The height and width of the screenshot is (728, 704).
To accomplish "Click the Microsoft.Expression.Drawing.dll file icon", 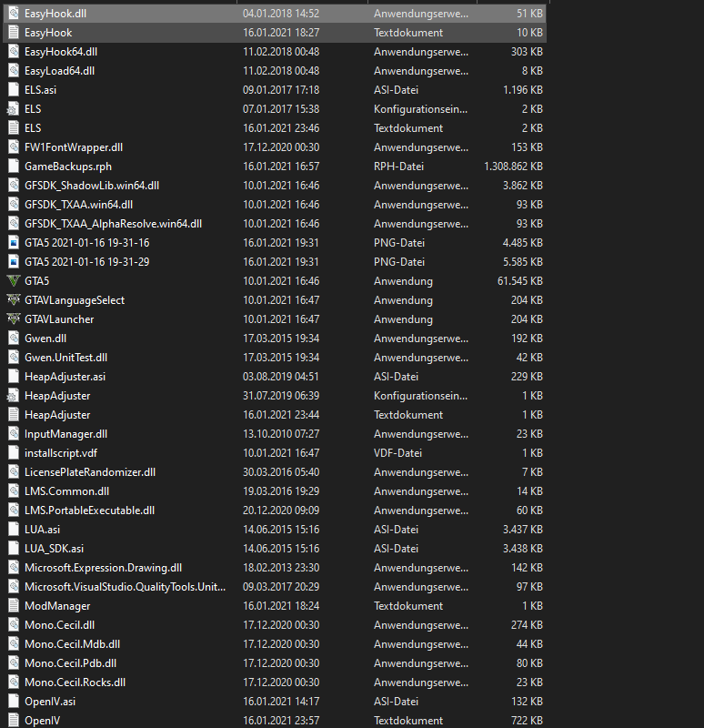I will pyautogui.click(x=14, y=567).
